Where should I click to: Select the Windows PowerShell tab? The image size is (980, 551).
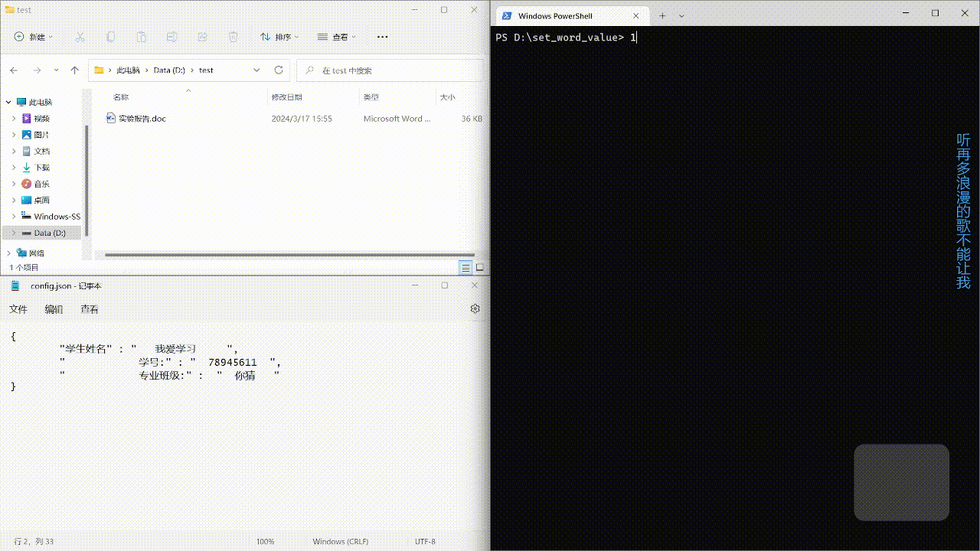[x=570, y=16]
